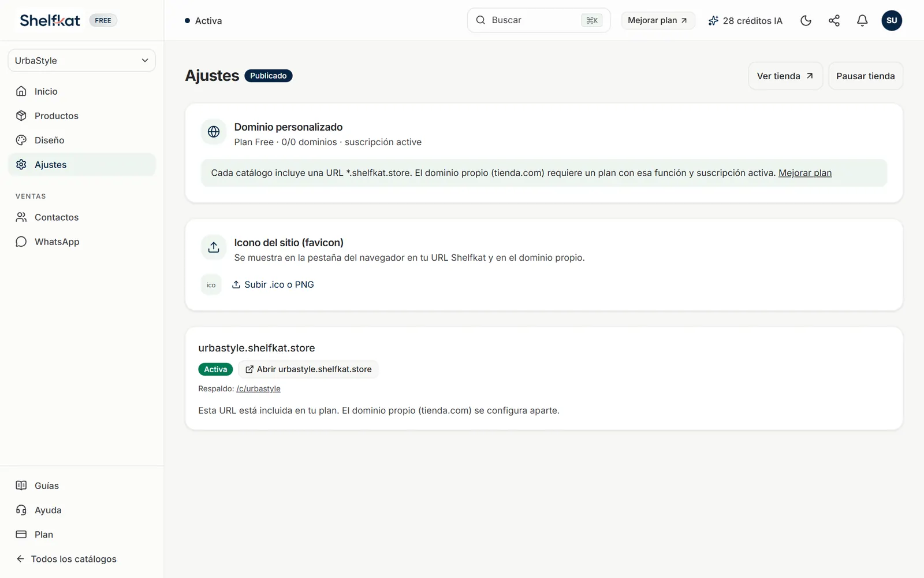Viewport: 924px width, 578px height.
Task: Open Abrir urbastyle.shelfkat.store button
Action: coord(308,369)
